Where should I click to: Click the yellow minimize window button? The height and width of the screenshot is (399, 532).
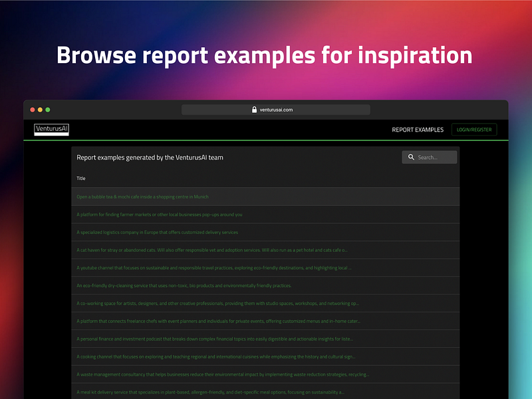click(x=40, y=110)
